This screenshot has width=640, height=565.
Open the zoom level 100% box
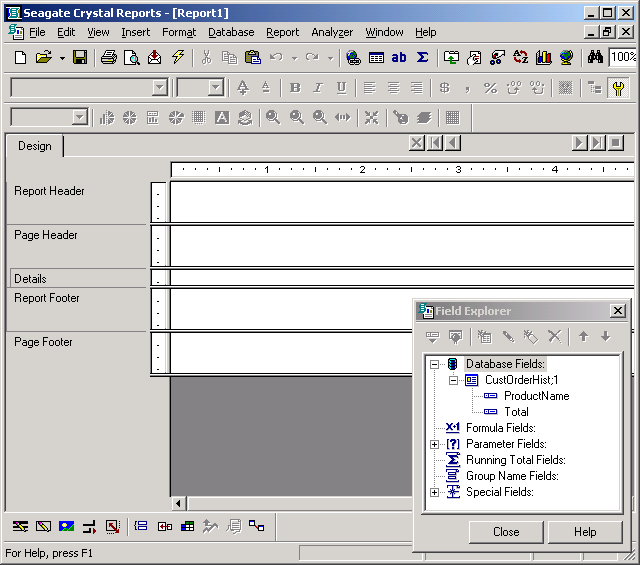tap(622, 57)
